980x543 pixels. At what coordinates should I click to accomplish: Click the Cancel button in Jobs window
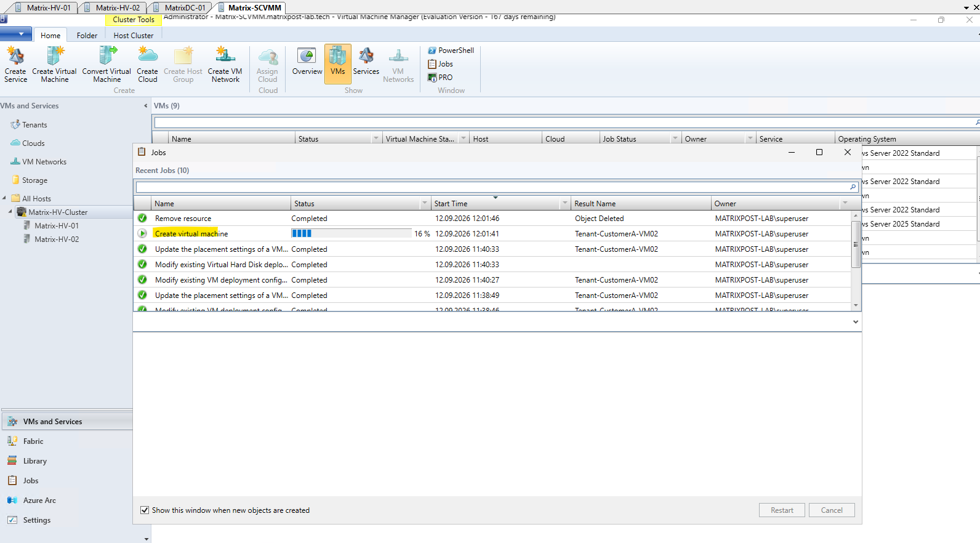click(x=832, y=510)
